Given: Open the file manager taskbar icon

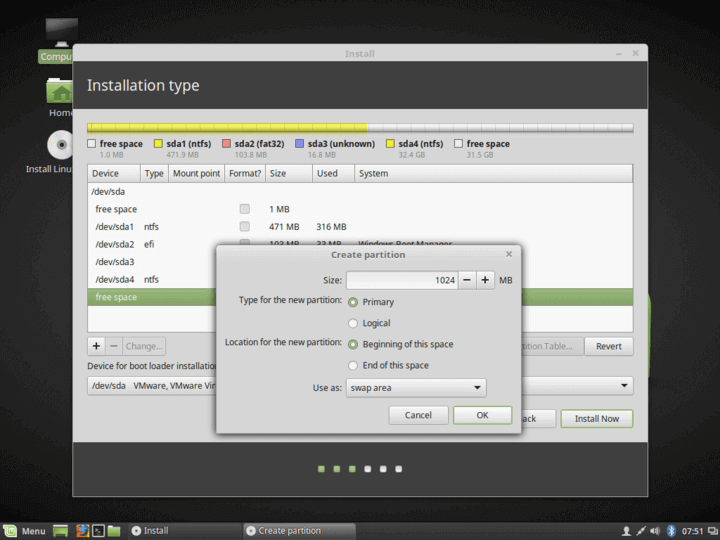Looking at the screenshot, I should [x=114, y=530].
